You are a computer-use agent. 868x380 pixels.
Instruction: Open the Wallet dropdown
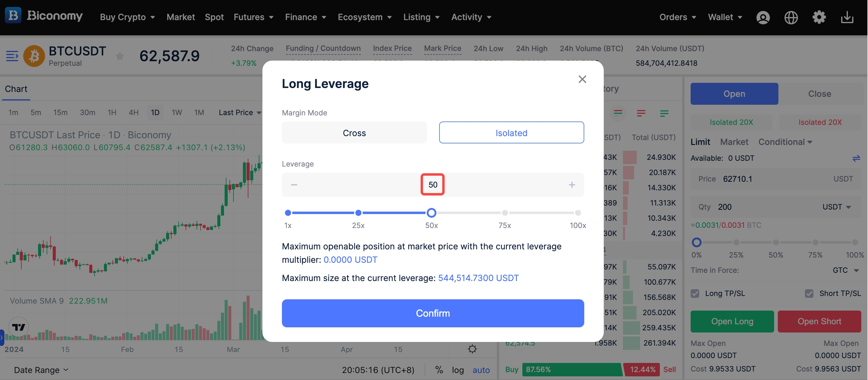pos(725,17)
